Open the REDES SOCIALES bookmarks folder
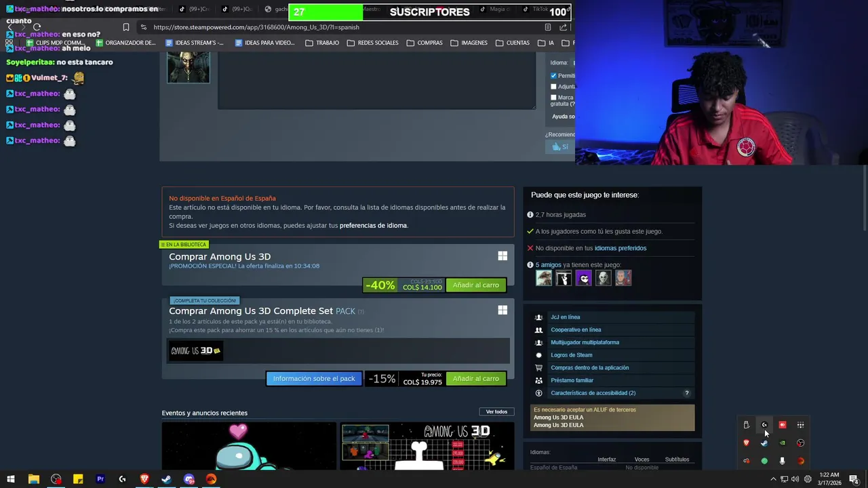 point(373,43)
